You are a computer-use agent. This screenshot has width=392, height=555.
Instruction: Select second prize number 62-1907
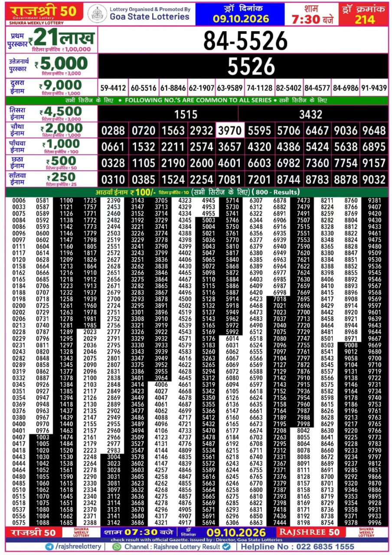(202, 88)
